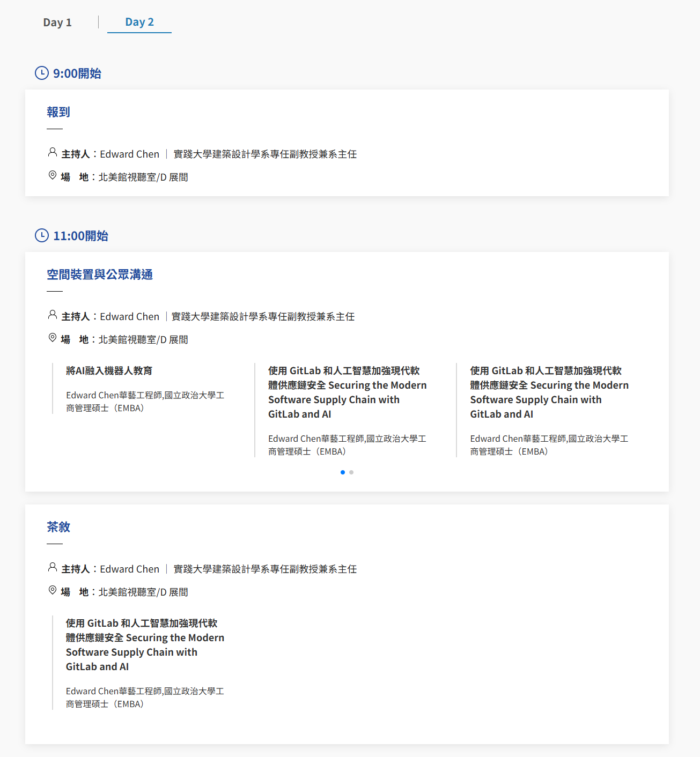Click the host person icon under 空間裝置與公眾溝通
The height and width of the screenshot is (757, 700).
pyautogui.click(x=53, y=315)
